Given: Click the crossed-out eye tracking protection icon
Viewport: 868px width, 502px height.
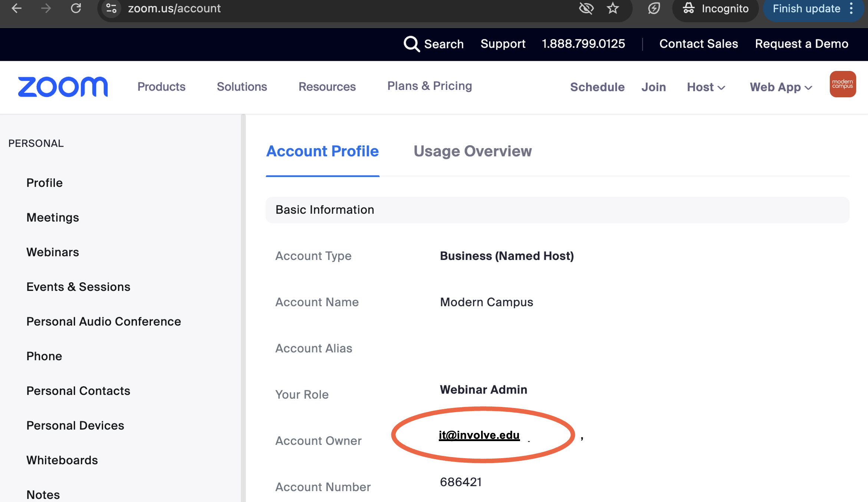Looking at the screenshot, I should coord(586,8).
